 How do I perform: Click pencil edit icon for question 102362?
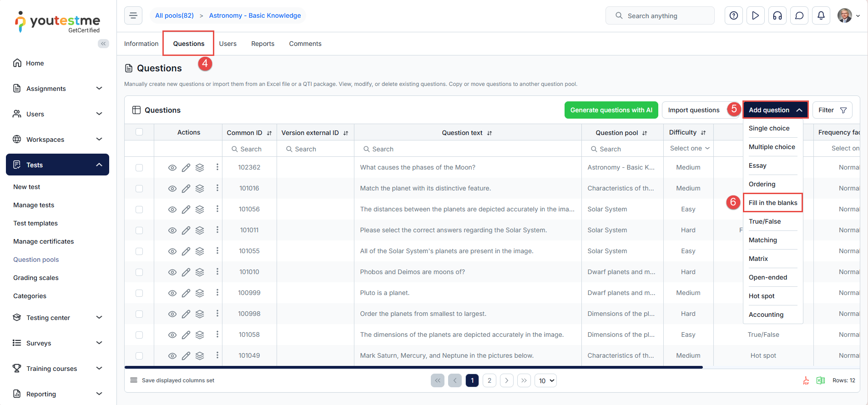pos(186,168)
